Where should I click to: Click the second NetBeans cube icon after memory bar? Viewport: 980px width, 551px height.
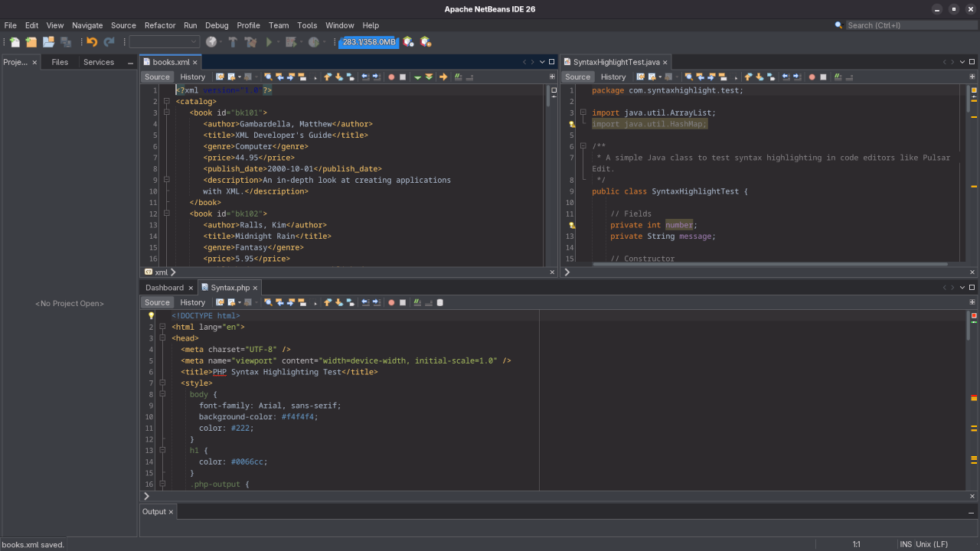coord(426,42)
